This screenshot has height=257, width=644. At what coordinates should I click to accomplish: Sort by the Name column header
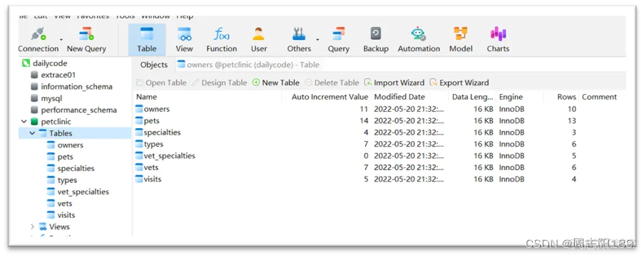point(208,97)
